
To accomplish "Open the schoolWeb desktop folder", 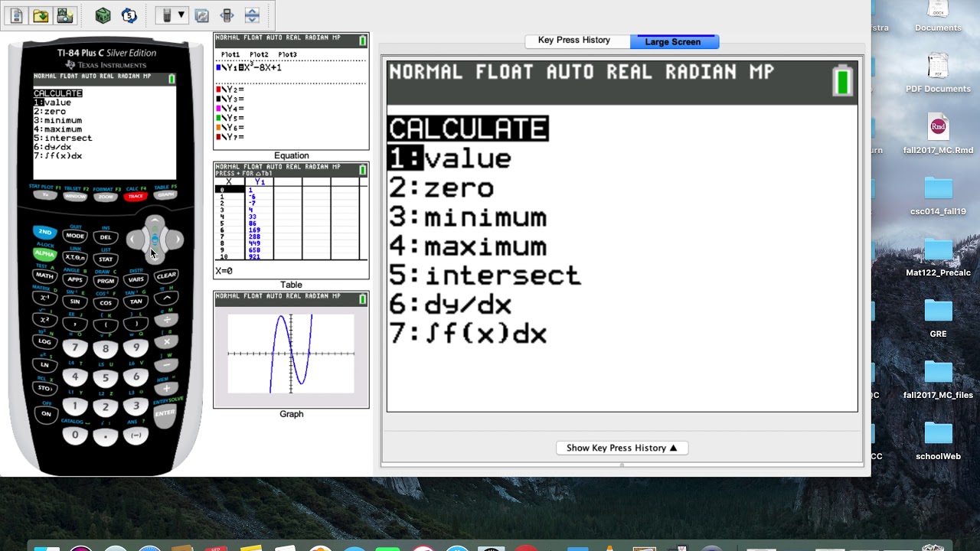I will click(x=938, y=441).
